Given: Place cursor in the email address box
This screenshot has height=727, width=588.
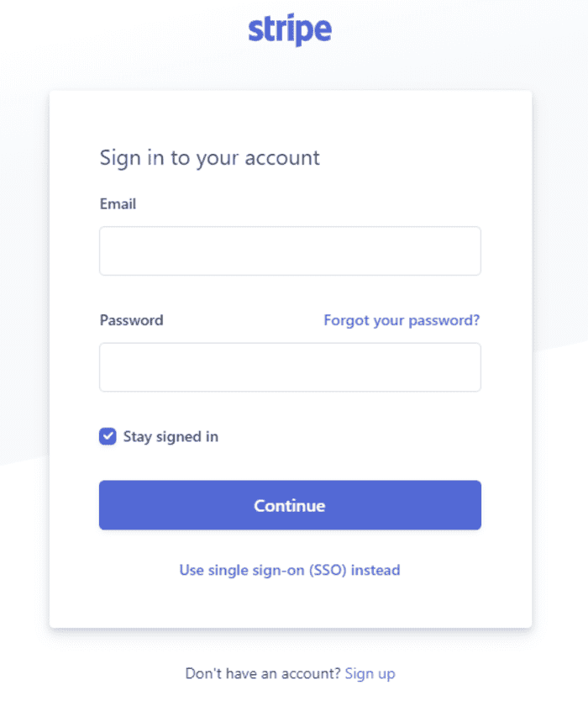Looking at the screenshot, I should click(290, 250).
